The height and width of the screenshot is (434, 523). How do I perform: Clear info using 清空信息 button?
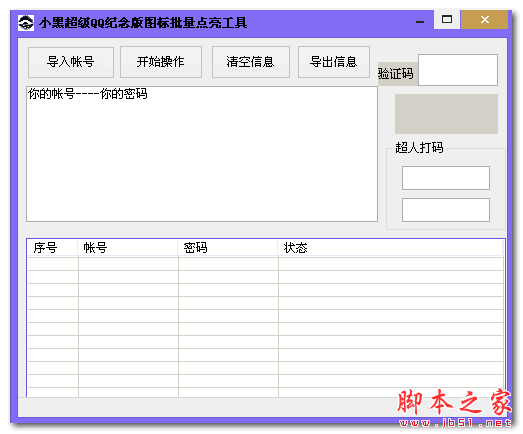250,62
